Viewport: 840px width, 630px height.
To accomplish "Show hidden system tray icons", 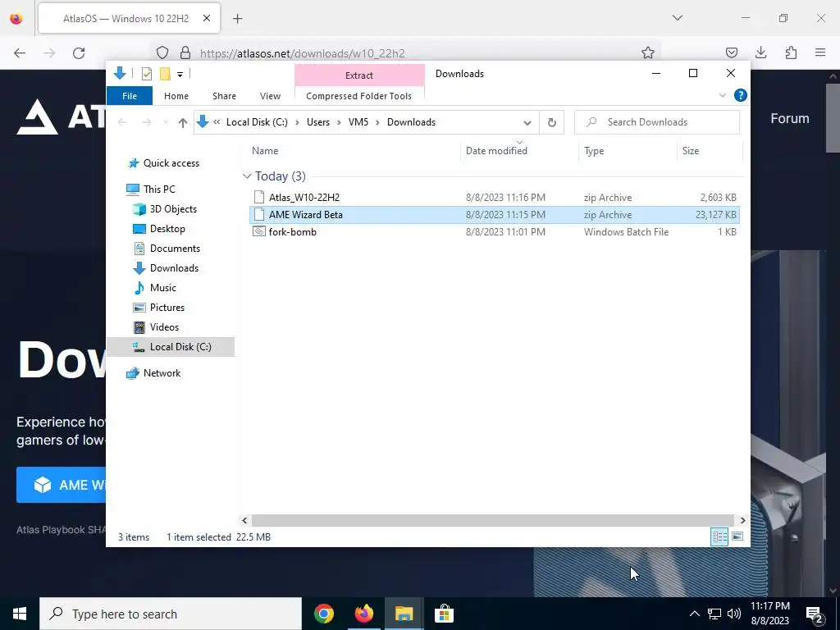I will click(x=694, y=614).
